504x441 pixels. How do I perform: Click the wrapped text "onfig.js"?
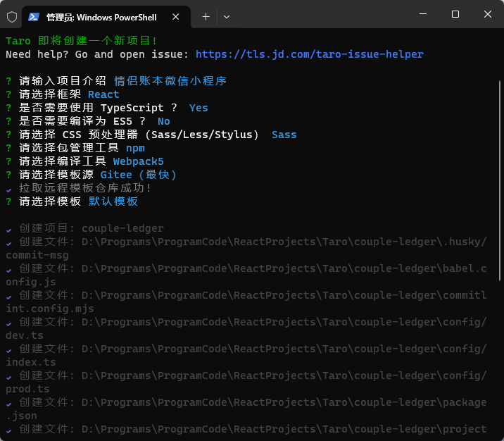point(31,282)
